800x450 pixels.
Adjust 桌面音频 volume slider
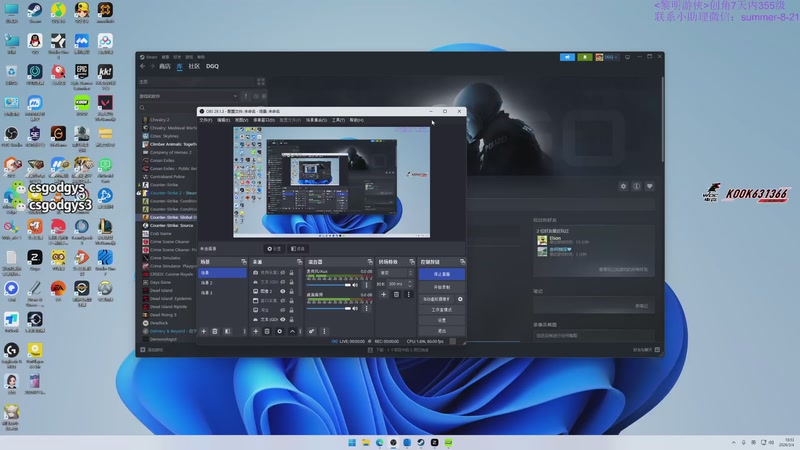tap(329, 308)
